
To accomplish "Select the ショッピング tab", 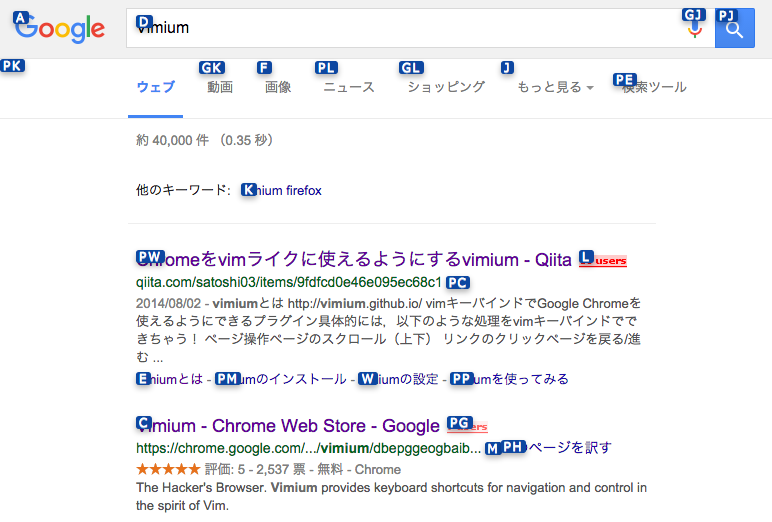I will 446,87.
